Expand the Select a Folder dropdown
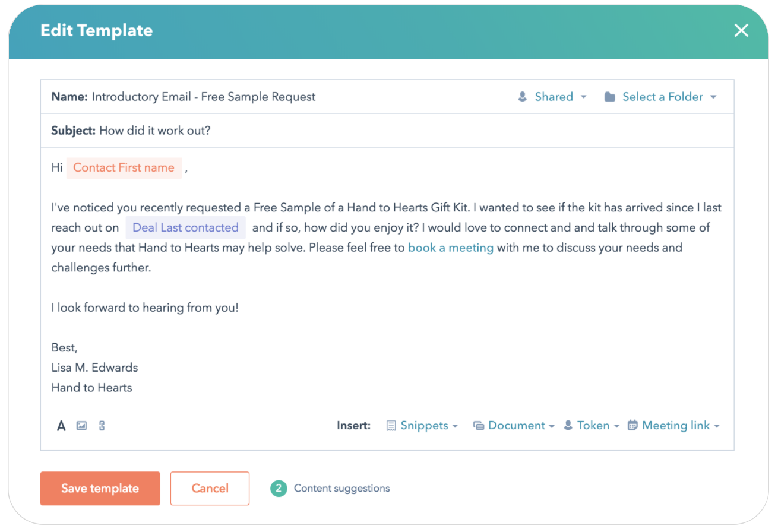Screen dimensions: 778x532 click(662, 96)
